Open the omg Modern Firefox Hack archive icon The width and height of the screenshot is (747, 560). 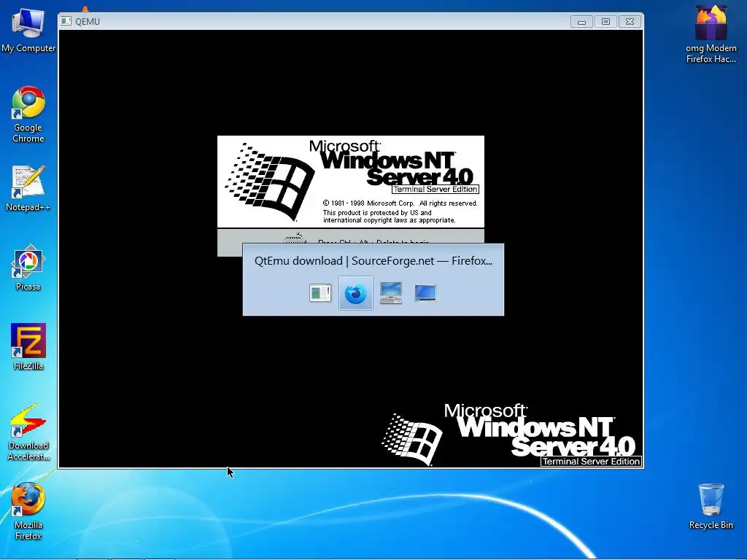tap(711, 34)
